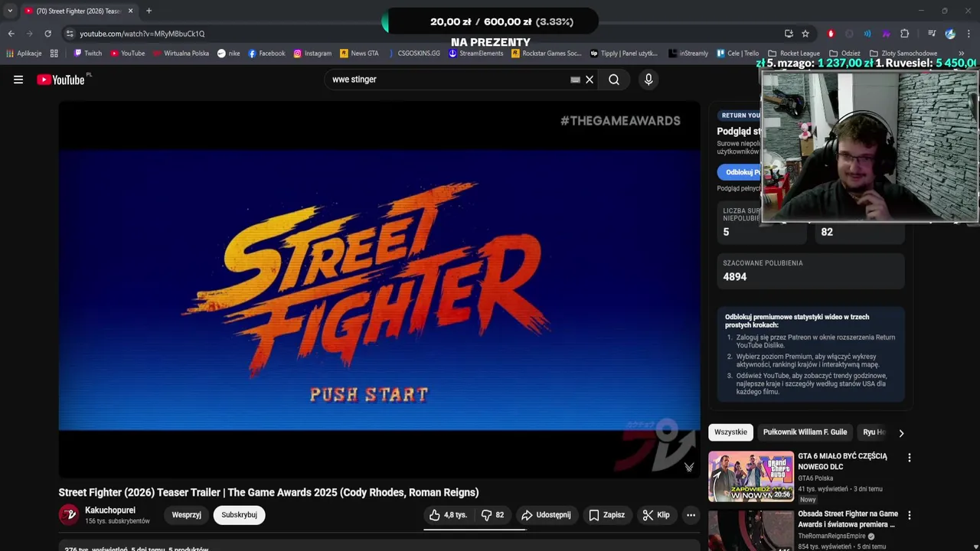Select the Pułkownik William F. Guile chip
This screenshot has width=980, height=551.
pyautogui.click(x=805, y=432)
